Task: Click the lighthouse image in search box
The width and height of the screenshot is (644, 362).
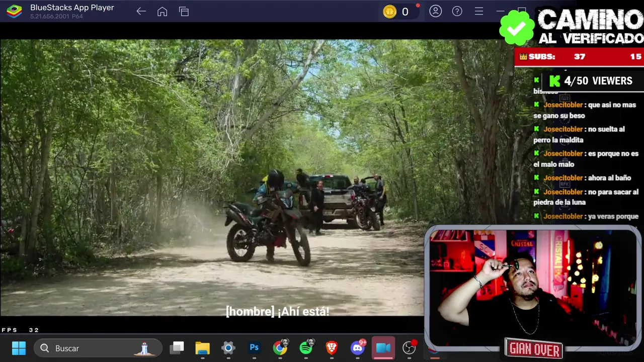Action: point(144,348)
